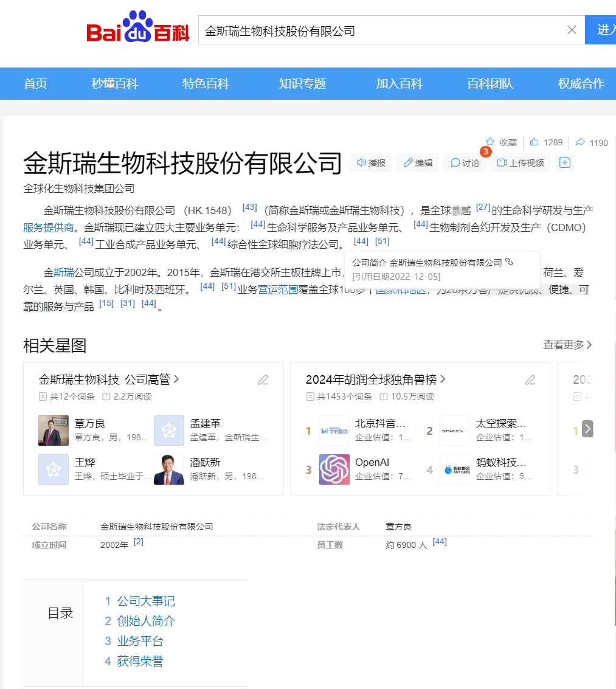Image resolution: width=616 pixels, height=689 pixels.
Task: Click the thumbs-up like icon
Action: tap(535, 142)
